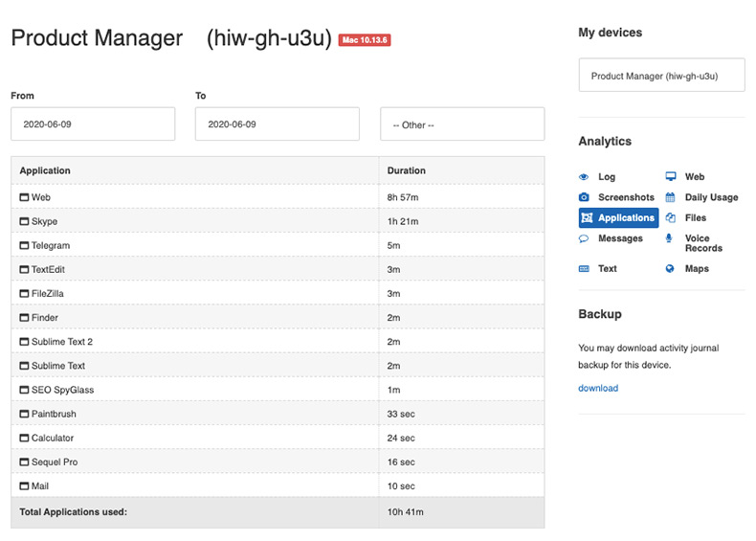Open the Voice Records section
Screen dimensions: 756x541
(x=703, y=243)
